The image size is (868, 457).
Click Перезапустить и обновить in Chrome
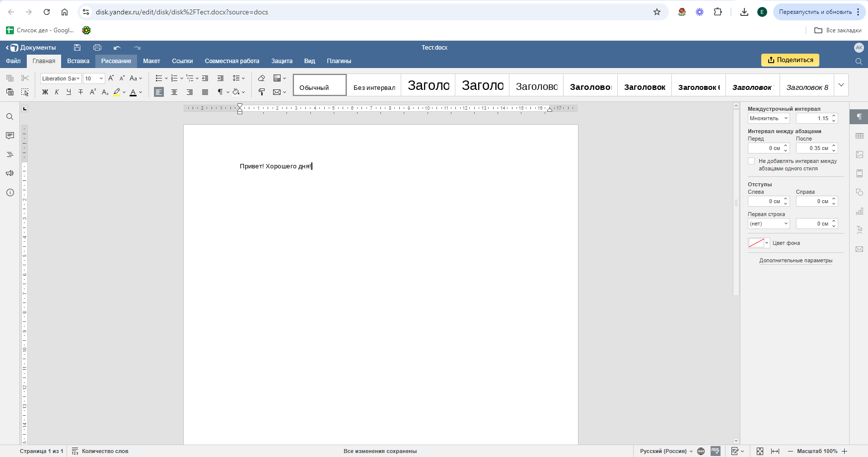(815, 12)
